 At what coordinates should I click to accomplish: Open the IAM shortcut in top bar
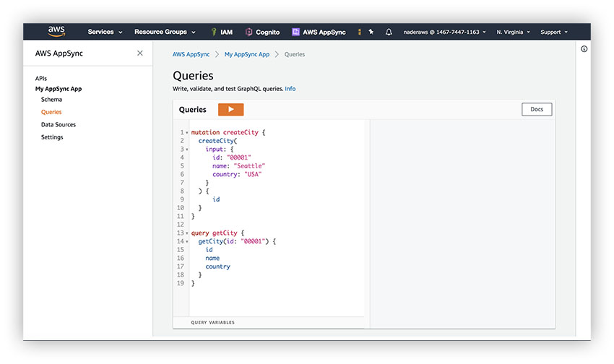point(222,32)
